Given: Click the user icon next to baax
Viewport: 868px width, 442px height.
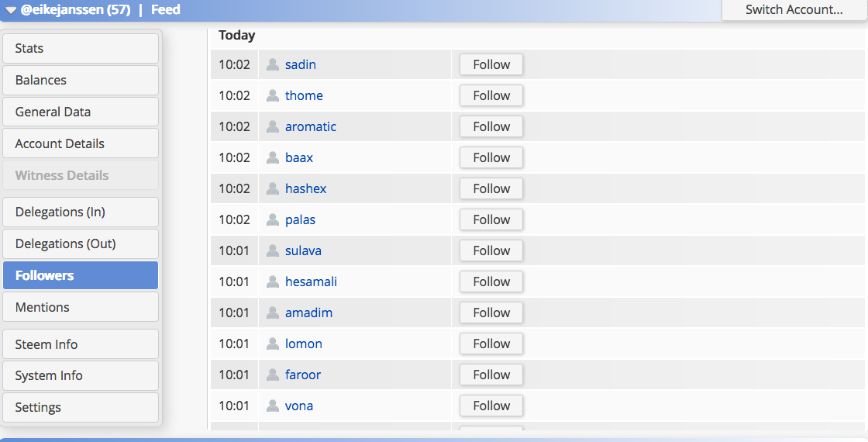Looking at the screenshot, I should (x=273, y=157).
